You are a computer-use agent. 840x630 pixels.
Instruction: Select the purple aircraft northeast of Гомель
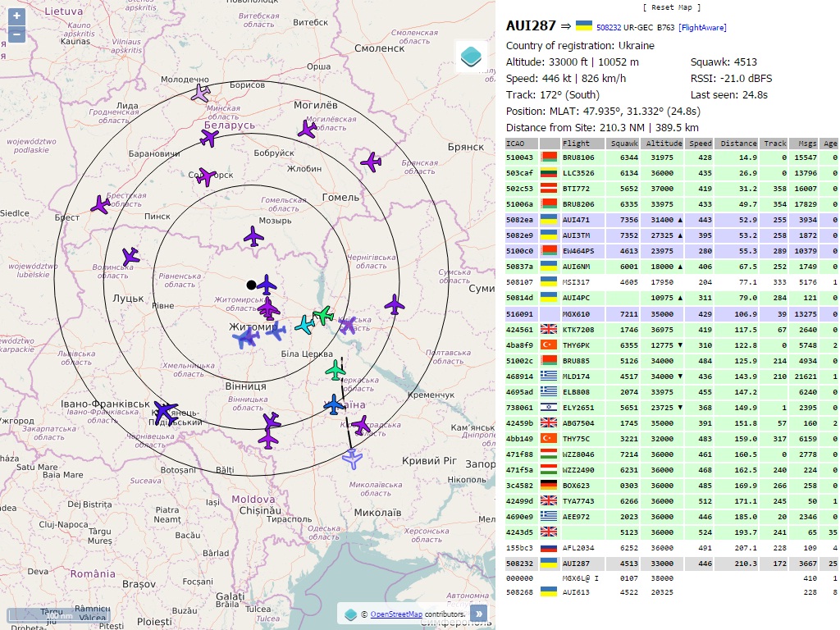372,162
